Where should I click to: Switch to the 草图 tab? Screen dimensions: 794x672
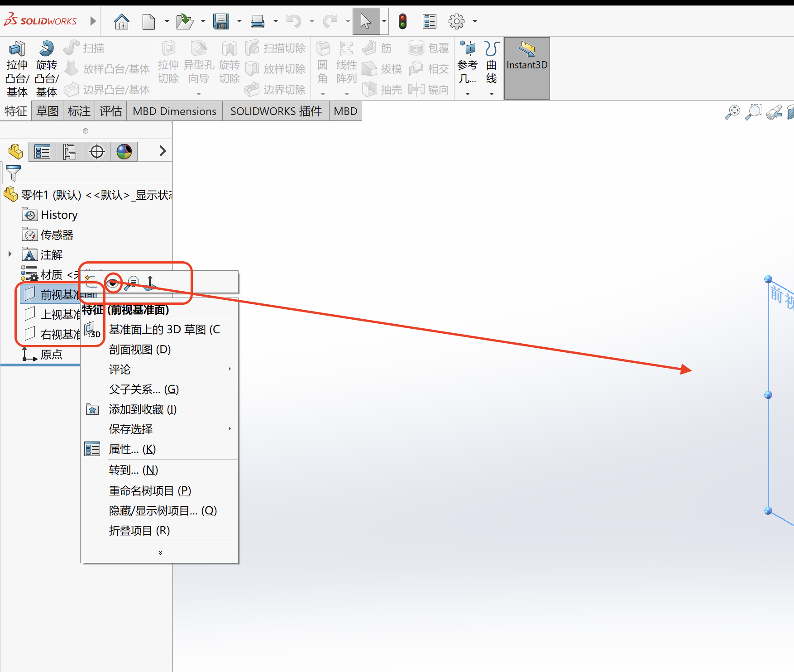pos(47,111)
